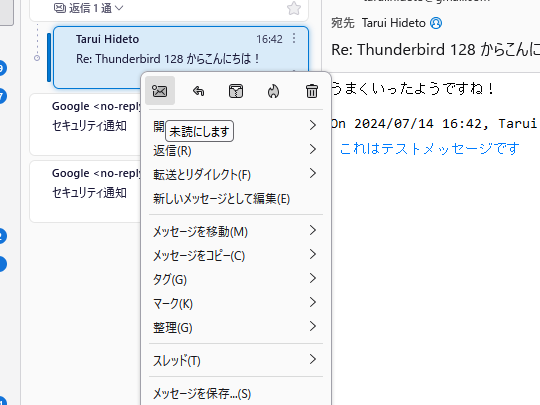Click the junk flame icon in context menu
This screenshot has height=405, width=540.
click(273, 91)
